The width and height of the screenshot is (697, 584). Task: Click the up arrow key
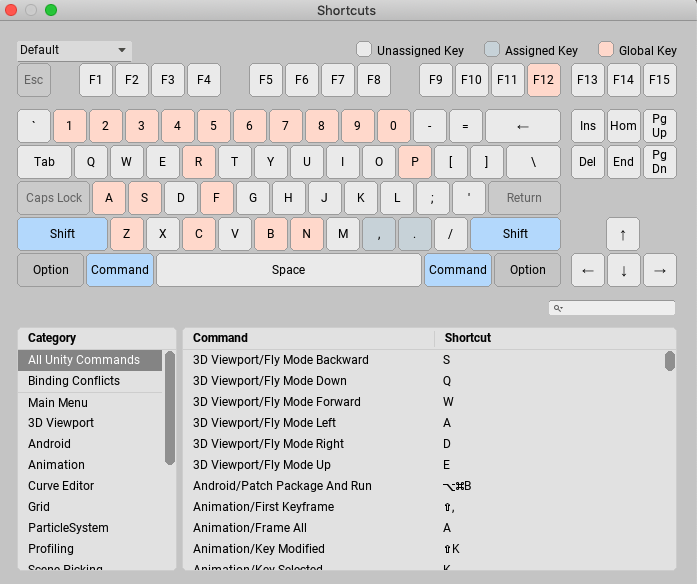[x=623, y=234]
